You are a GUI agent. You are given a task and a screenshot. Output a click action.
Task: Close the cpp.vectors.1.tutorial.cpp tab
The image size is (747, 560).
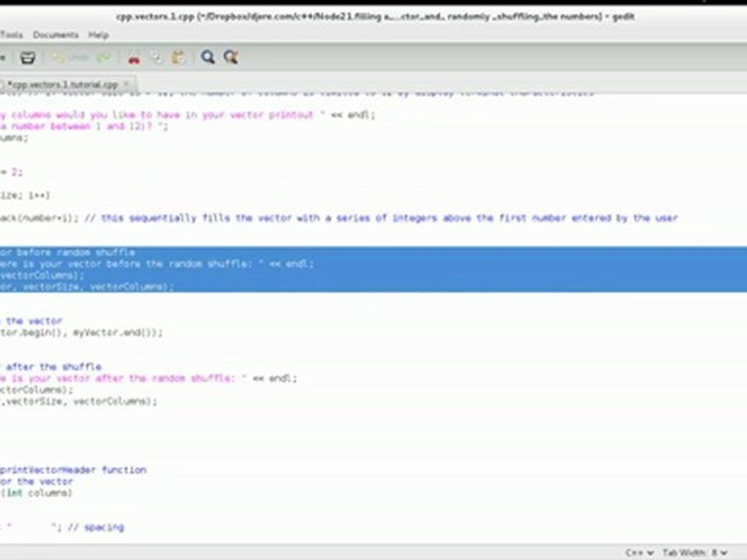coord(126,84)
